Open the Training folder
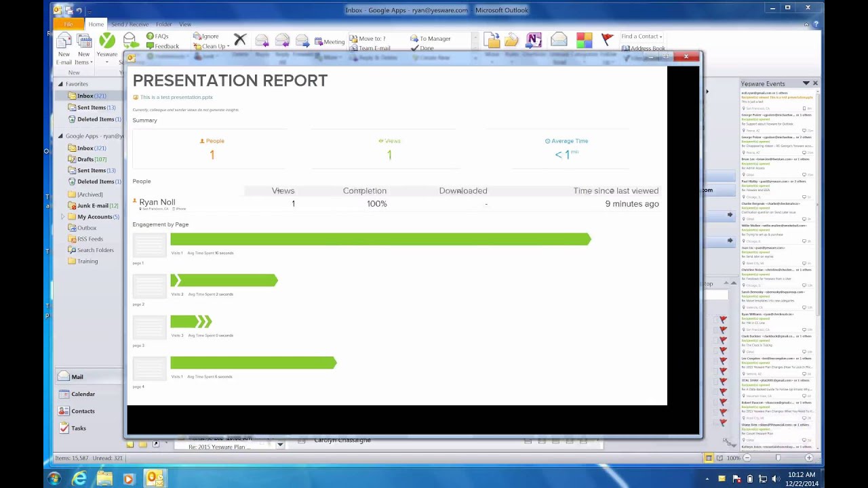The height and width of the screenshot is (488, 868). coord(82,261)
